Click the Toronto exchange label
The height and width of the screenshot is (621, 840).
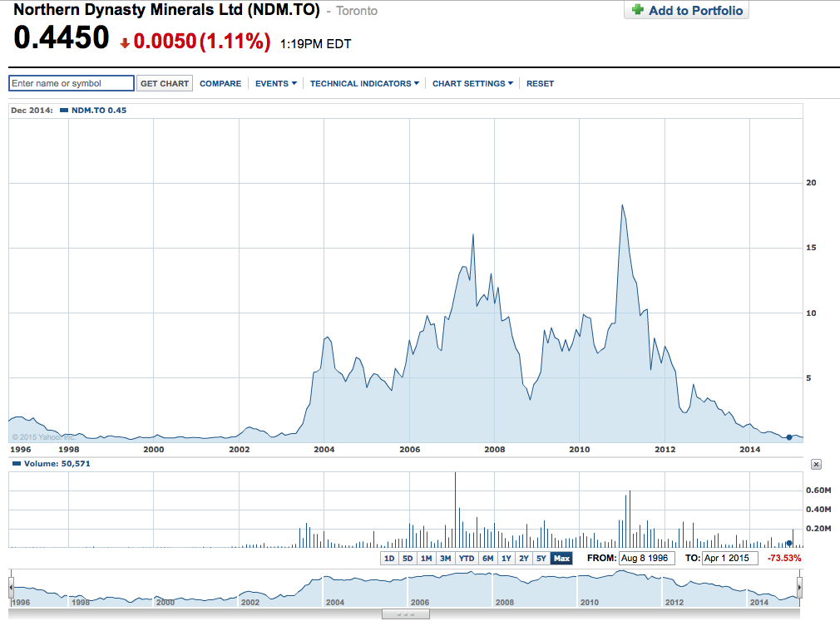pos(357,11)
